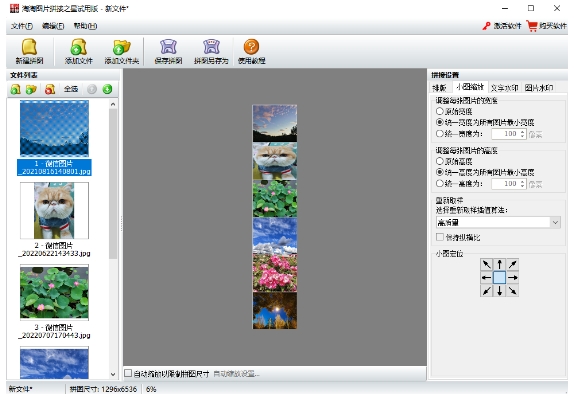Open Auto Scale Settings (自动缩放设置...) link
The height and width of the screenshot is (397, 574).
pos(236,374)
